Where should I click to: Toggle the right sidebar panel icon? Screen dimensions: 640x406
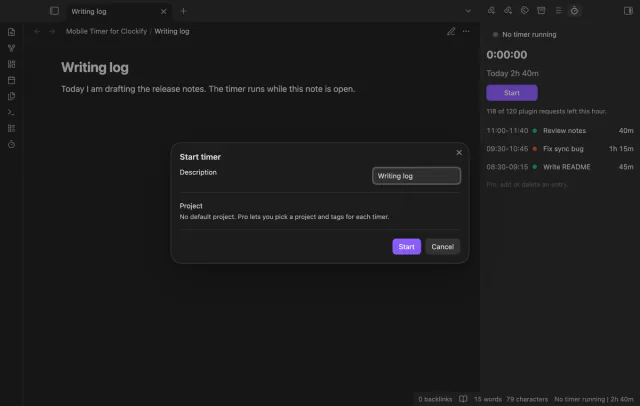(x=628, y=11)
